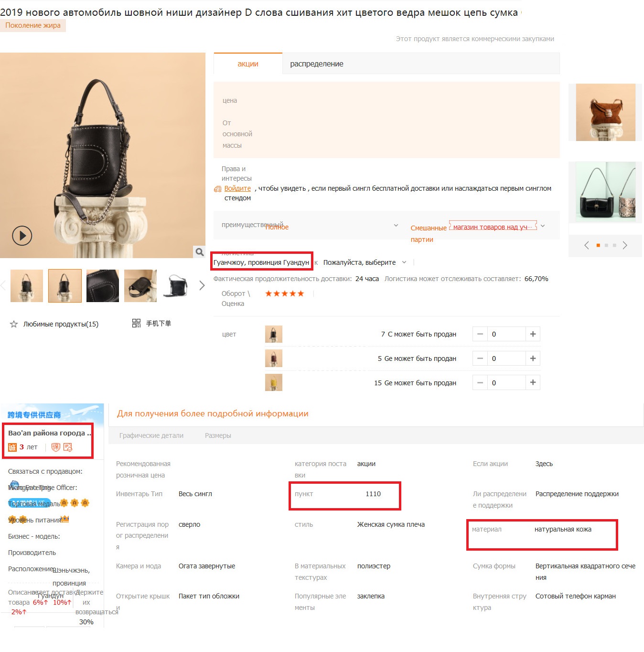
Task: Increase quantity of black color bag
Action: pyautogui.click(x=533, y=334)
